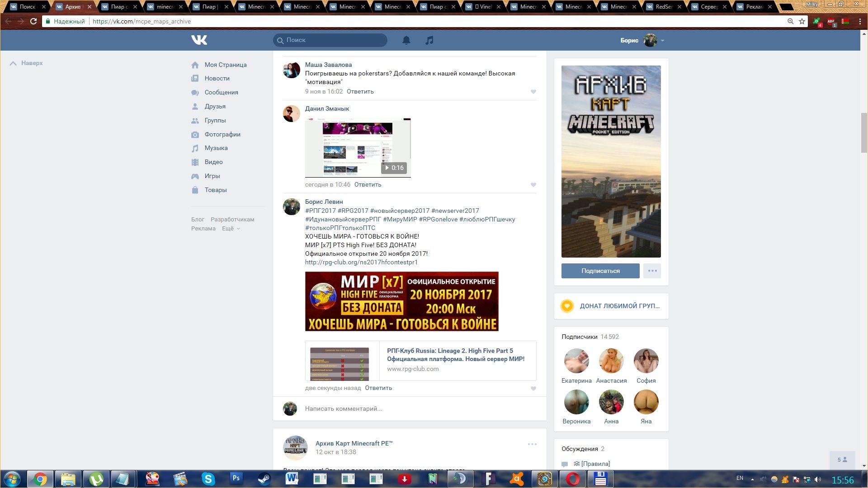868x488 pixels.
Task: Like Данил Зманык's video comment
Action: (533, 185)
